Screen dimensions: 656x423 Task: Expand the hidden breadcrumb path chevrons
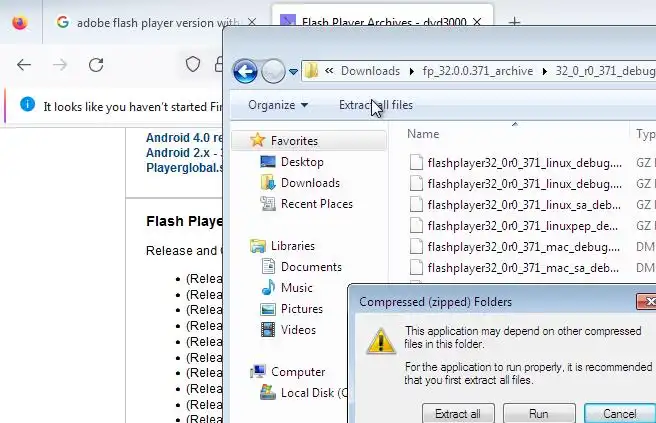tap(329, 71)
